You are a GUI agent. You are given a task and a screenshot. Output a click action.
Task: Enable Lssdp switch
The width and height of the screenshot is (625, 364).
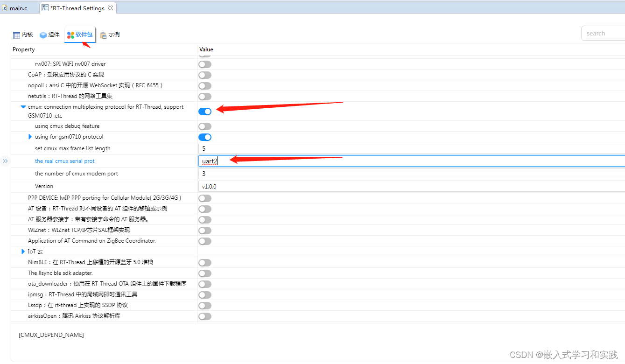pos(205,306)
